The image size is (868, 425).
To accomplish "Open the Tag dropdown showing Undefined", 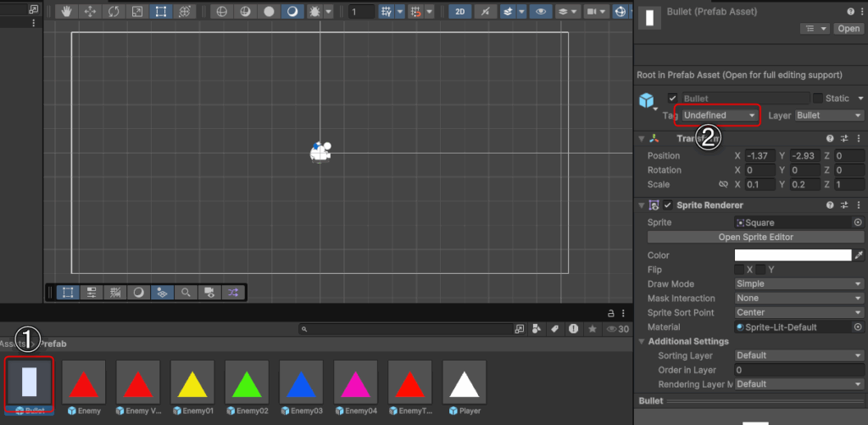I will click(720, 115).
